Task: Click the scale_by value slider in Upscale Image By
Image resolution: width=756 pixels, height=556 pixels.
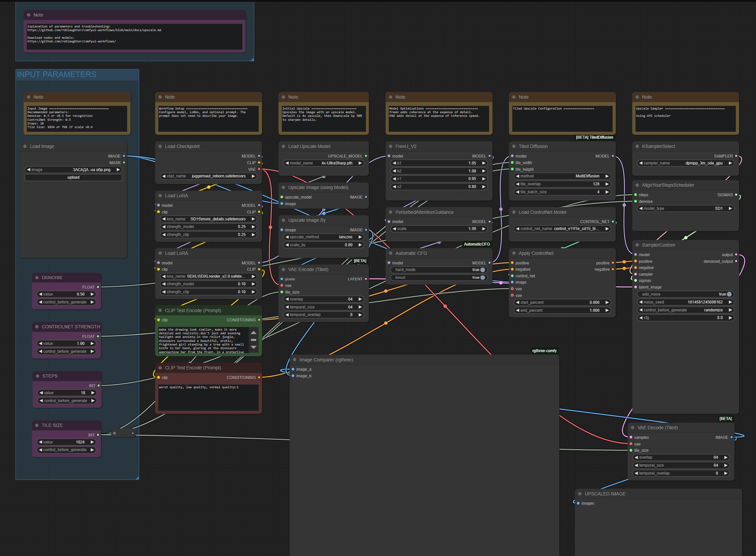Action: point(323,245)
